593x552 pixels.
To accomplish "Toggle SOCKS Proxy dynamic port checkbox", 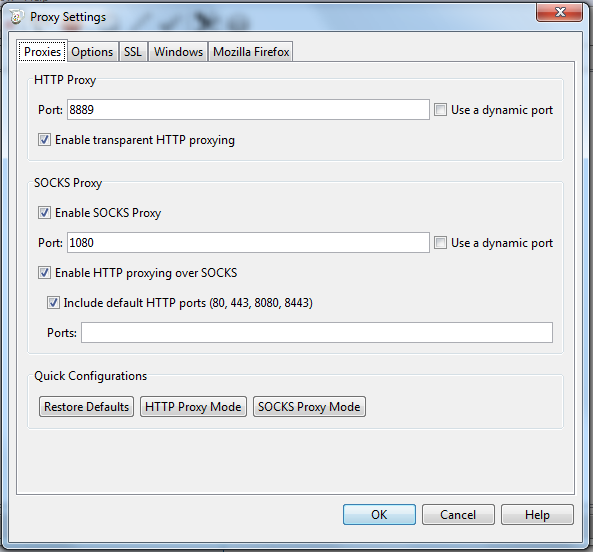I will tap(440, 242).
